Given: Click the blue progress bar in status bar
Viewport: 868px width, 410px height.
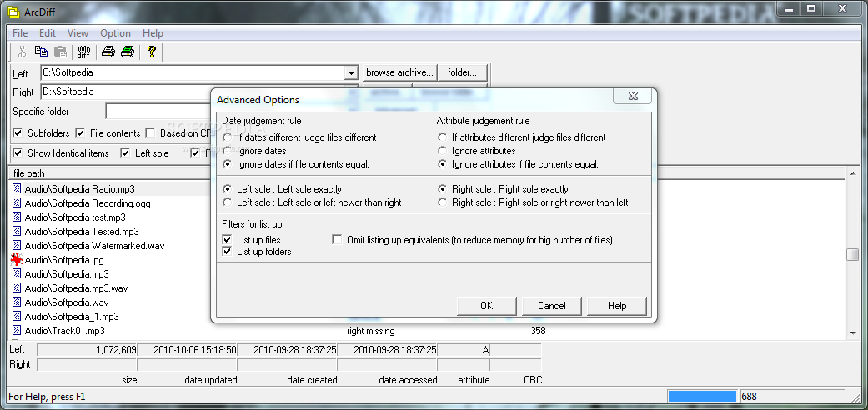Looking at the screenshot, I should 702,396.
